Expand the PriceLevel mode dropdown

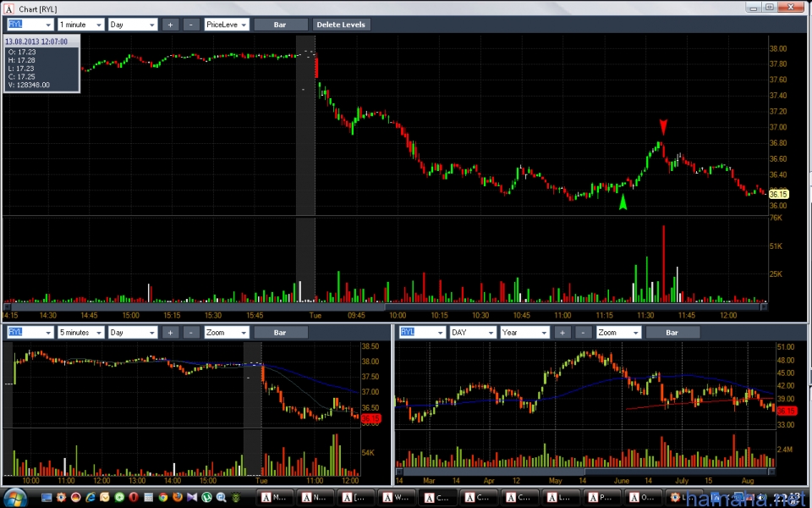227,25
